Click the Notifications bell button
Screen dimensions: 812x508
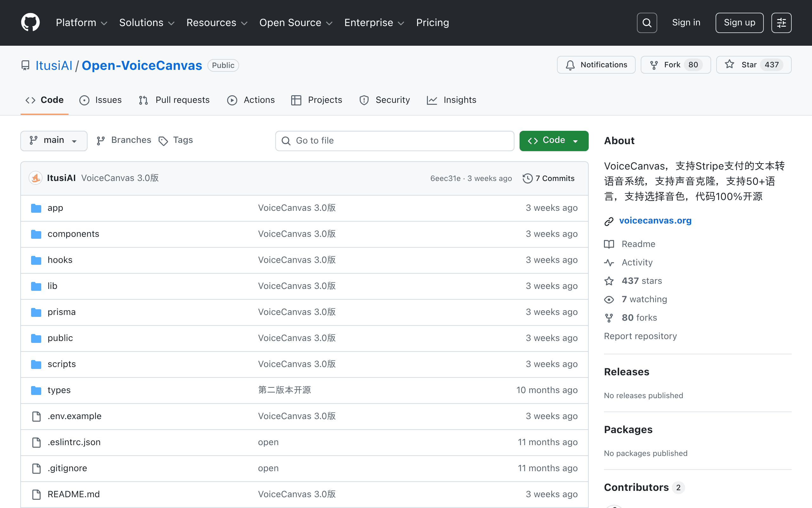[x=596, y=65]
